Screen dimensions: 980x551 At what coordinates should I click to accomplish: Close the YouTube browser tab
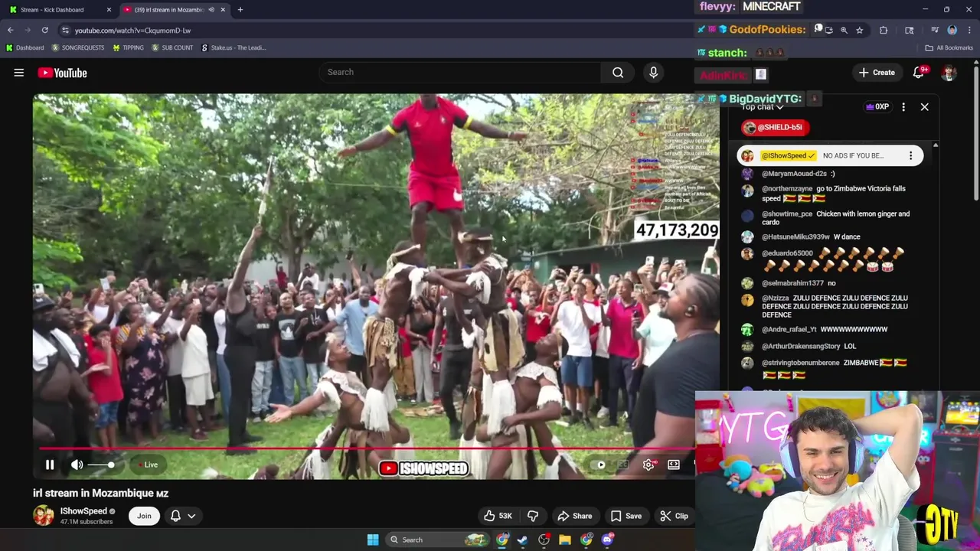tap(223, 10)
